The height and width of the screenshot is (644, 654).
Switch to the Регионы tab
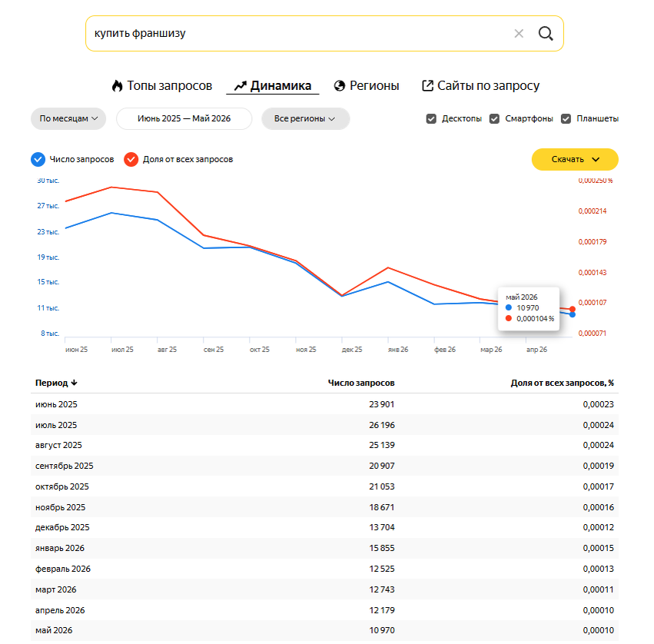(367, 86)
